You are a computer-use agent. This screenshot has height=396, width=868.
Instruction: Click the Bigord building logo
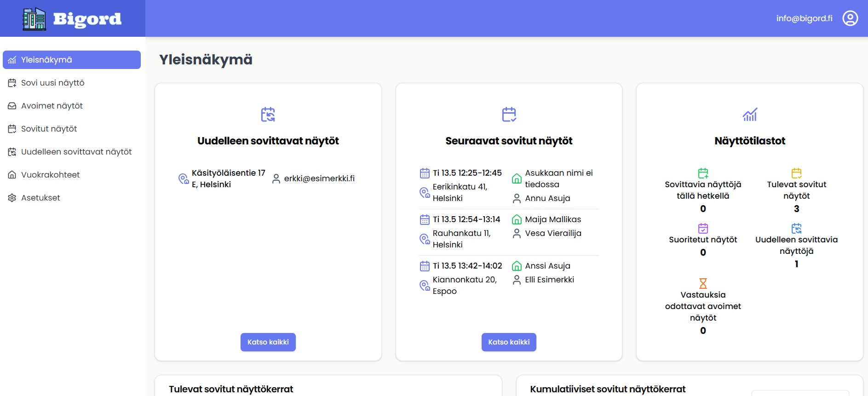coord(34,19)
